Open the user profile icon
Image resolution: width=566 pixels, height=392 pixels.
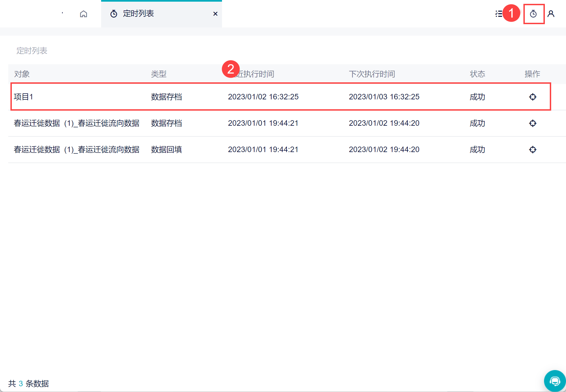pyautogui.click(x=551, y=14)
